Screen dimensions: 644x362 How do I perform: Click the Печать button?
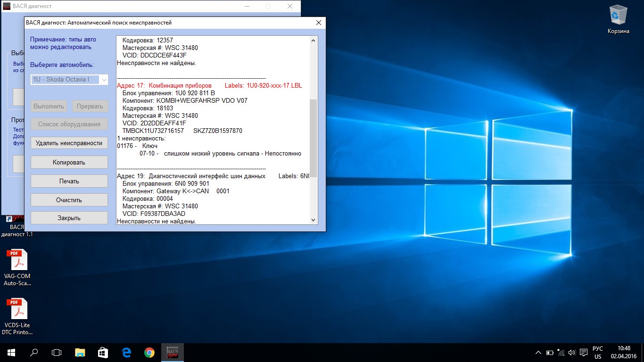pos(69,181)
